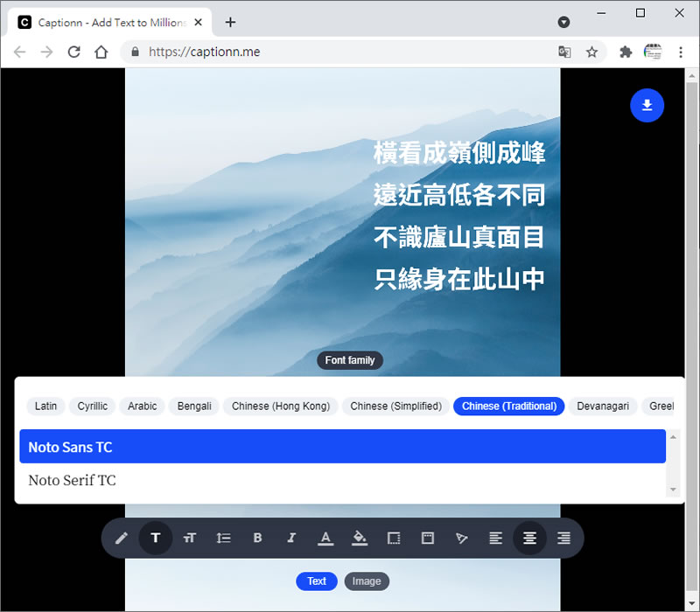Click the blue download button
This screenshot has height=612, width=700.
click(647, 106)
